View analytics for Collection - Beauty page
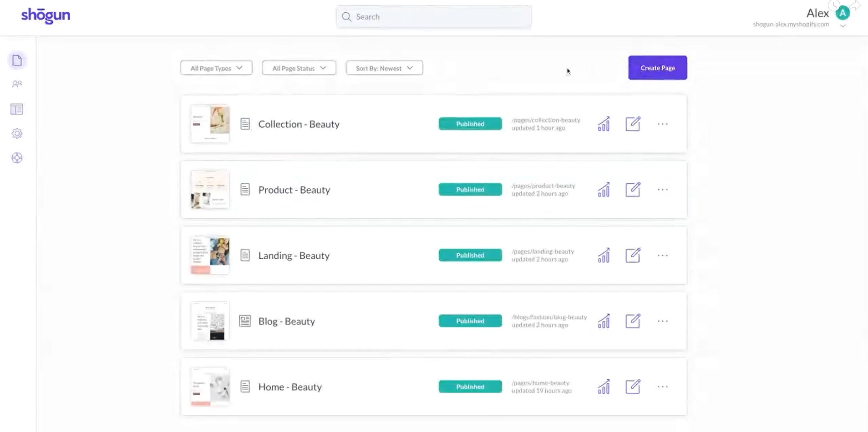This screenshot has width=868, height=432. coord(604,124)
